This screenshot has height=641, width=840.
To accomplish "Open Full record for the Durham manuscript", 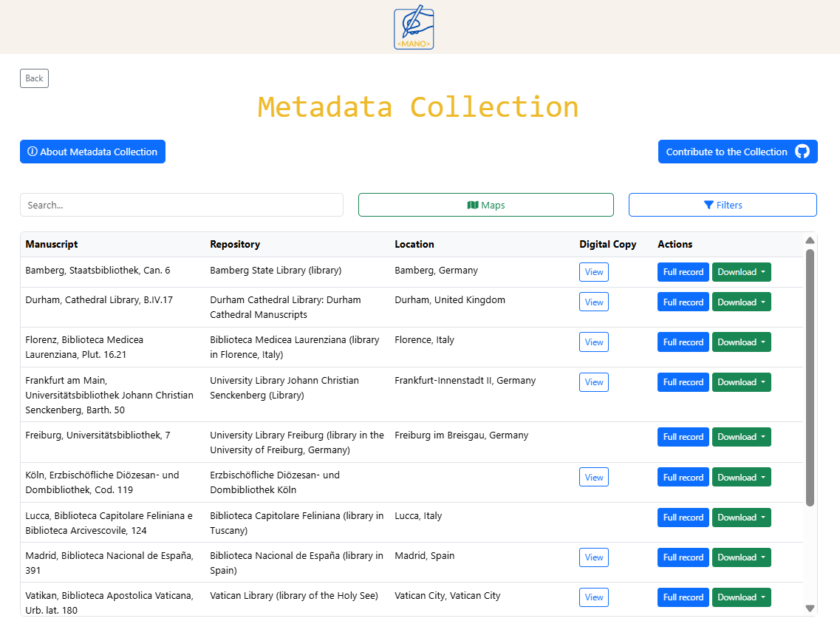I will pos(683,302).
